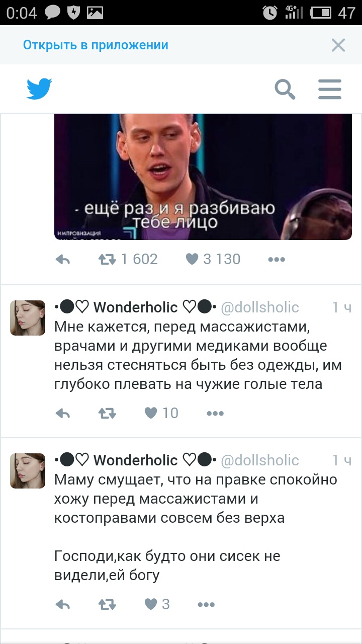Open Wonderholic avatar on the second tweet

pyautogui.click(x=28, y=318)
